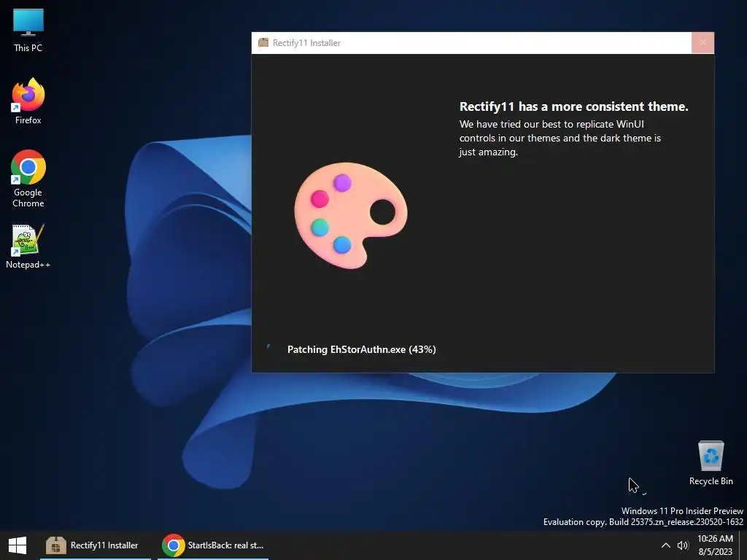Select the Firefox desktop shortcut
Screen dimensions: 747x560
[28, 101]
